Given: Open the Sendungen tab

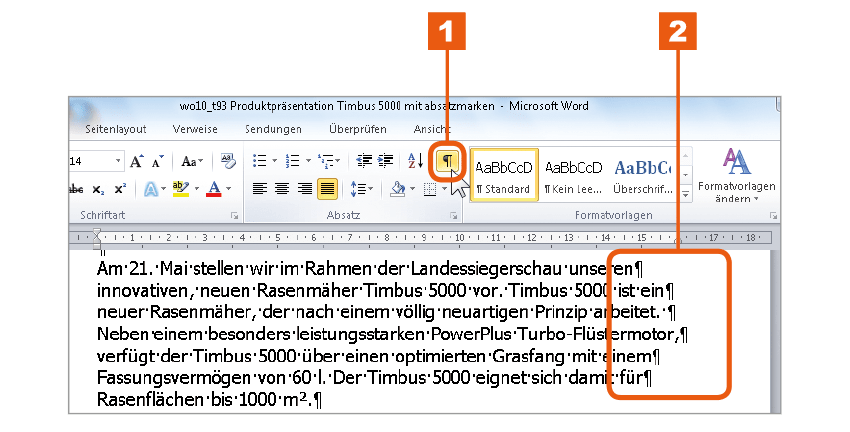Looking at the screenshot, I should click(273, 129).
